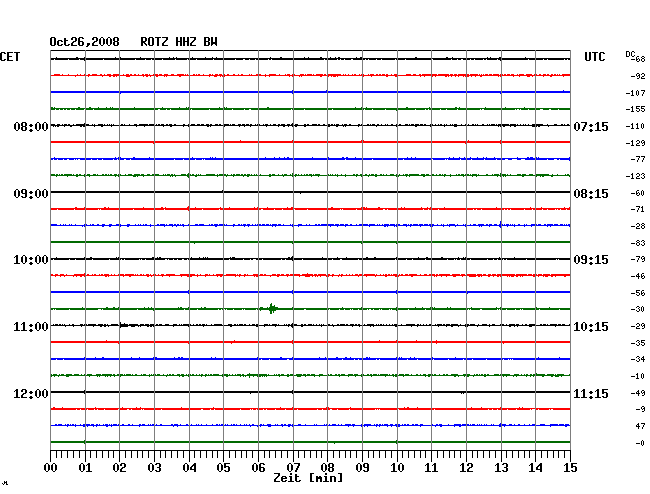Viewport: 650px width, 494px height.
Task: Click minute axis tick label "02"
Action: coord(119,468)
